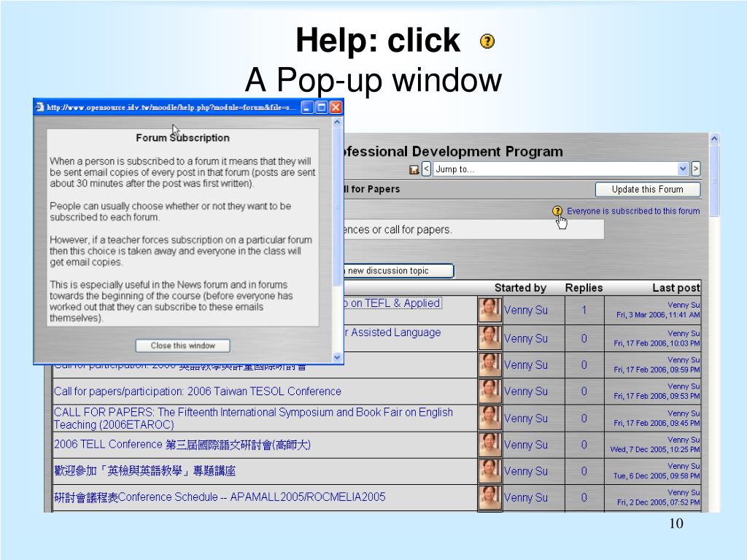Click Venny Su avatar in TEFL row
Screen dimensions: 747x560
click(x=489, y=310)
